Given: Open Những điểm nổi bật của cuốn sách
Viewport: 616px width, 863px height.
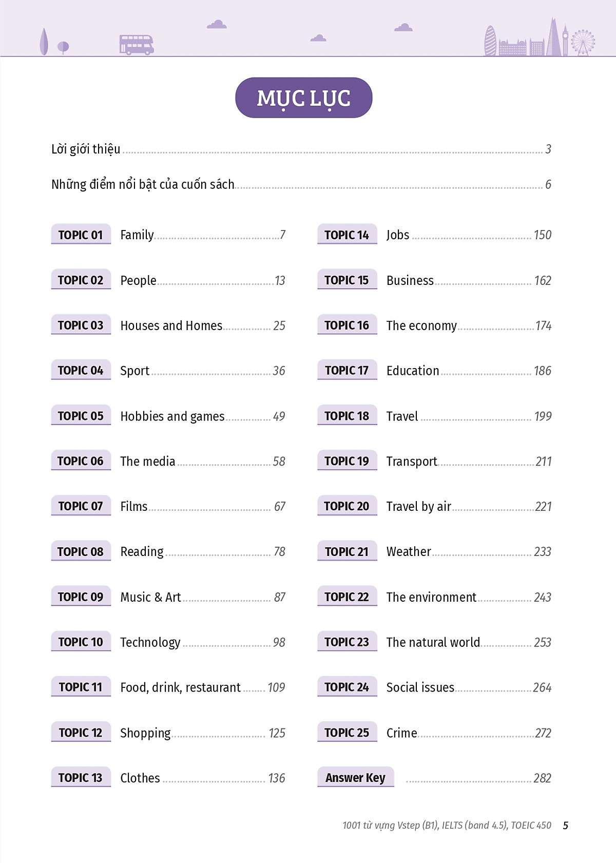Looking at the screenshot, I should coord(301,184).
